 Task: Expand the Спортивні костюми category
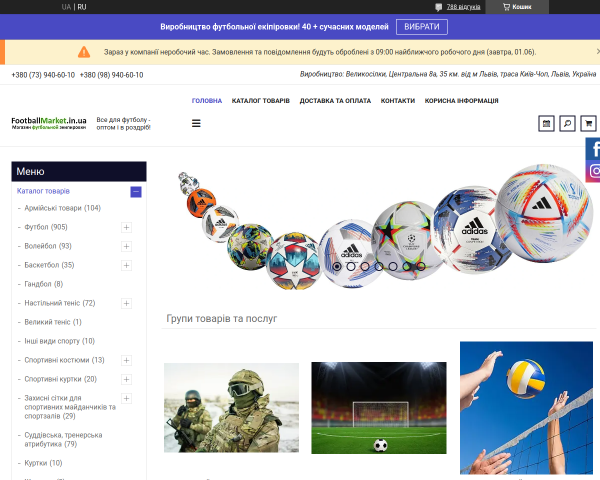126,360
